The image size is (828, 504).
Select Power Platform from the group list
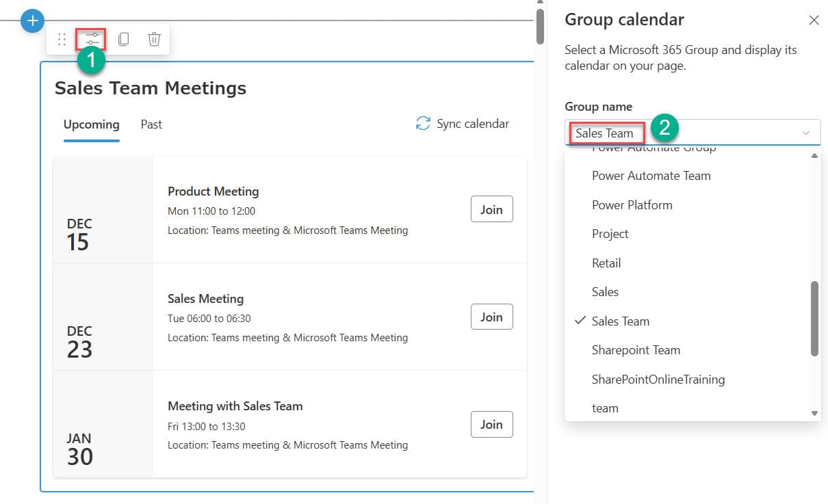tap(632, 204)
